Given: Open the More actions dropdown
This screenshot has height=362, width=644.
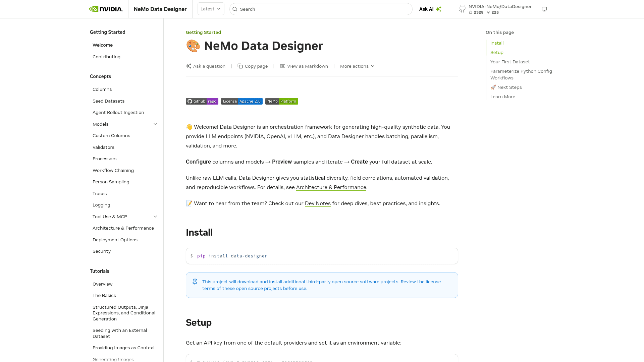Looking at the screenshot, I should point(357,66).
